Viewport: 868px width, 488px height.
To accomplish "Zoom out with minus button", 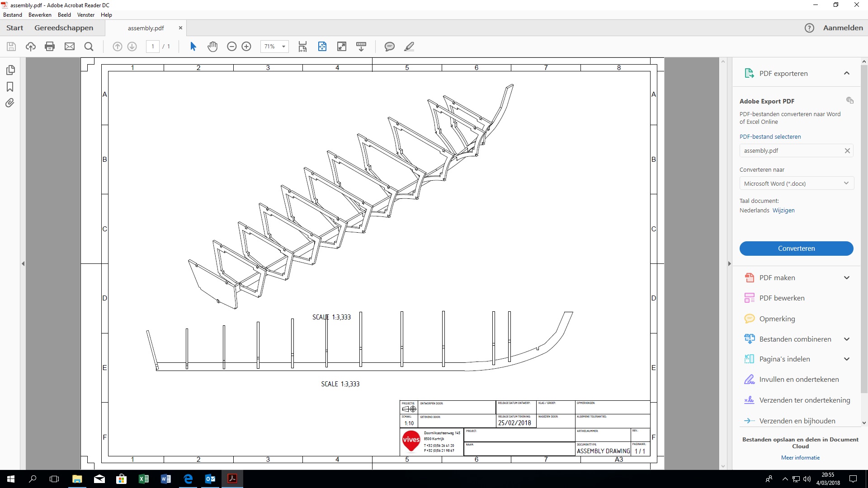I will [231, 47].
